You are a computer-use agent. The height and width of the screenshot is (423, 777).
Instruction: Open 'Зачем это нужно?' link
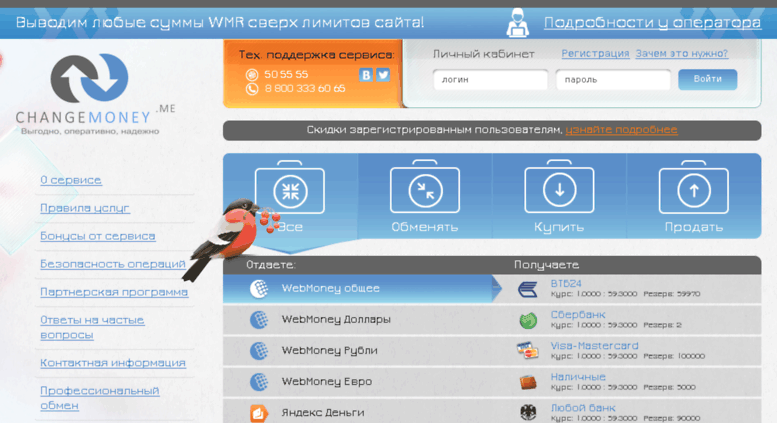coord(682,53)
